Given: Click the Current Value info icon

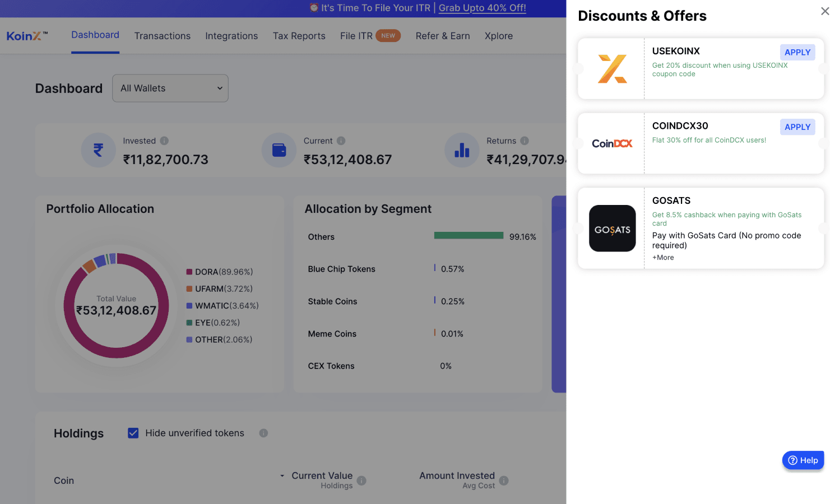Looking at the screenshot, I should coord(361,480).
